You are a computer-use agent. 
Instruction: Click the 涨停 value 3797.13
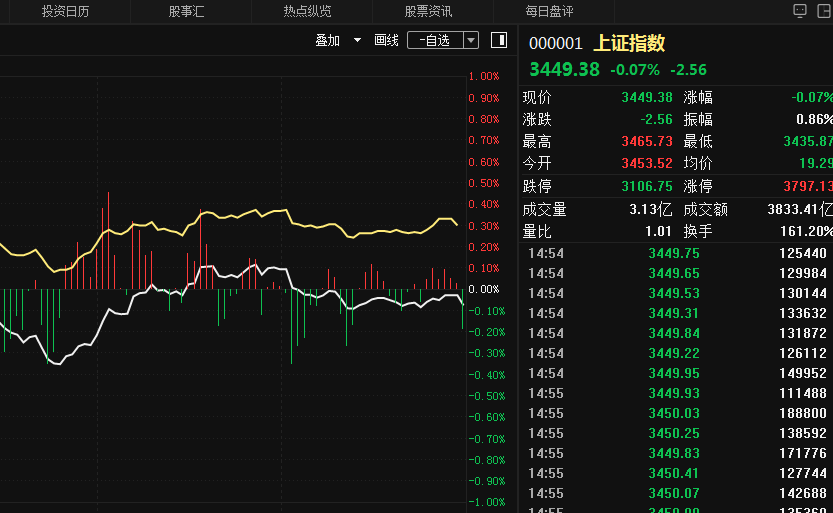pos(808,186)
